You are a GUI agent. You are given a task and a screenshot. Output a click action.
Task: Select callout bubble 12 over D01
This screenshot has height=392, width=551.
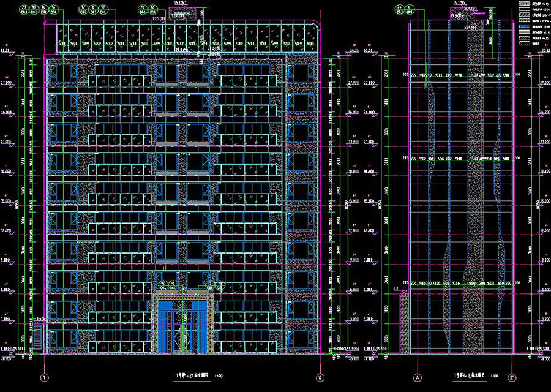[x=153, y=10]
